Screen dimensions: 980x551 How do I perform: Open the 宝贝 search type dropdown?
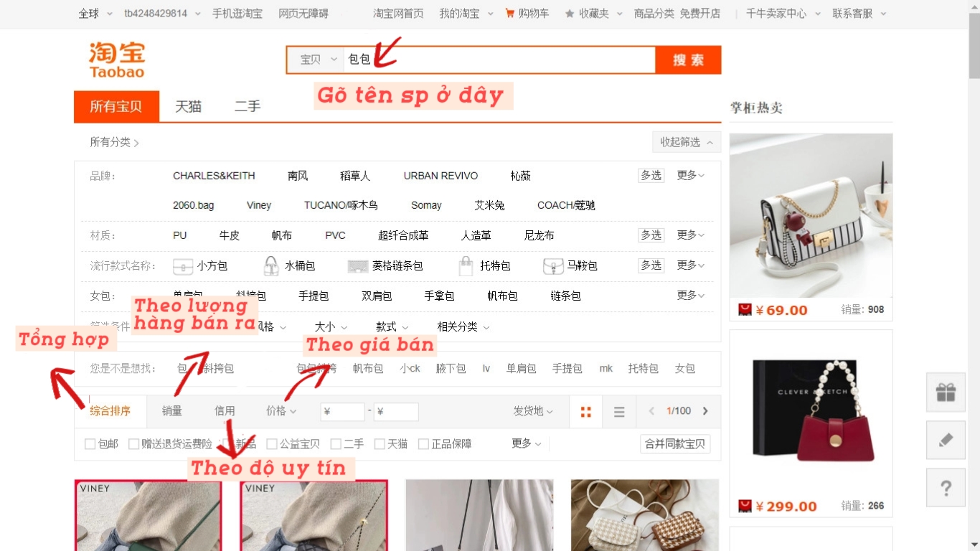point(318,60)
